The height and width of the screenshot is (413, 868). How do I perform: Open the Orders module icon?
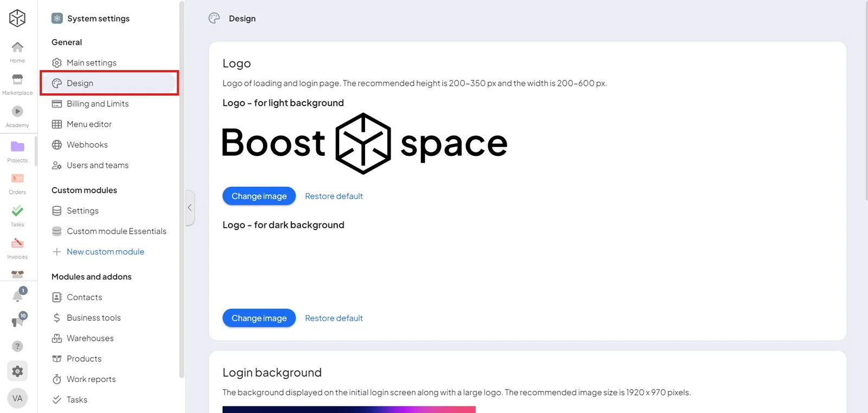(17, 178)
